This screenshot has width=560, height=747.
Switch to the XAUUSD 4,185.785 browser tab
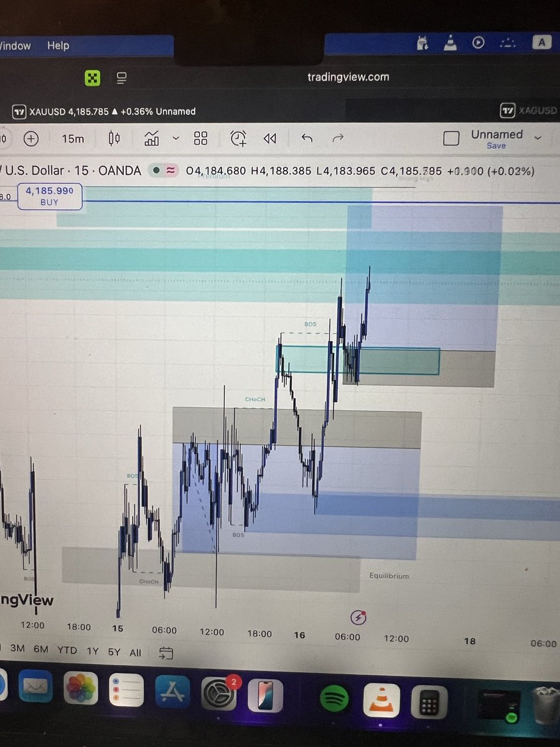[104, 111]
